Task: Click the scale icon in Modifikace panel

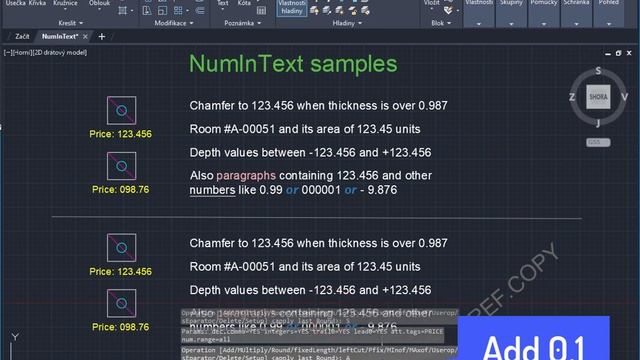Action: point(162,11)
